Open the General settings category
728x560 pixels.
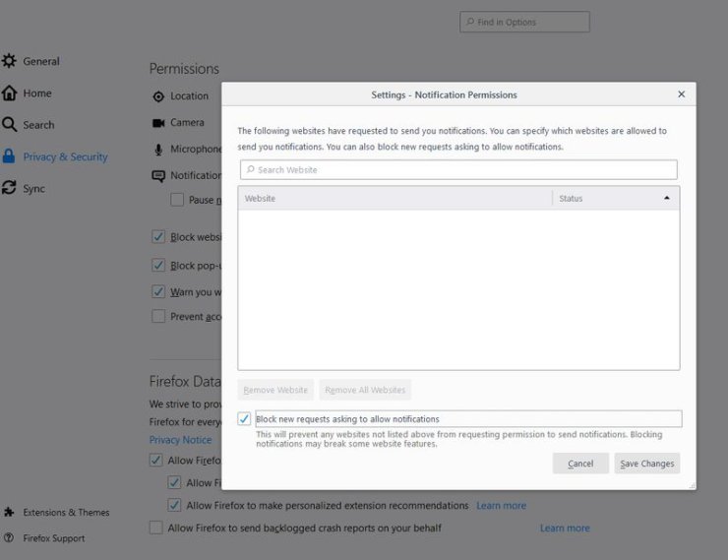41,61
